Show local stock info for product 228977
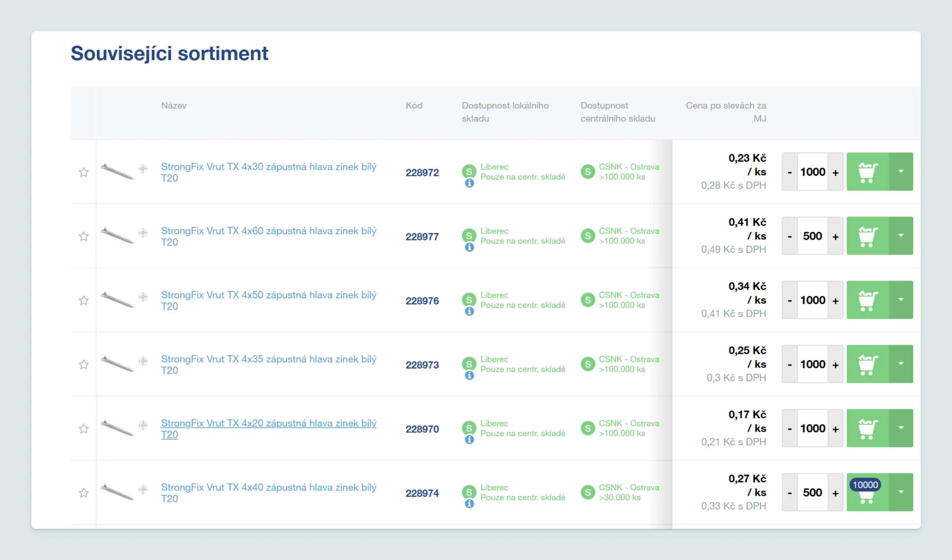Screen dimensions: 952x560 (469, 247)
